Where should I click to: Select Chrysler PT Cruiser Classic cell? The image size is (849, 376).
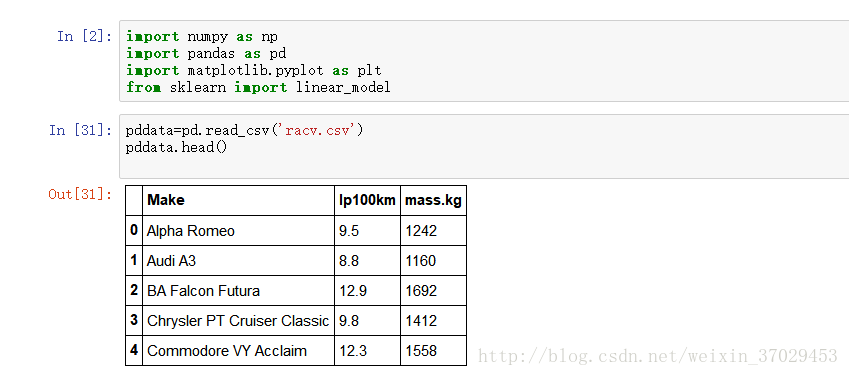tap(238, 321)
